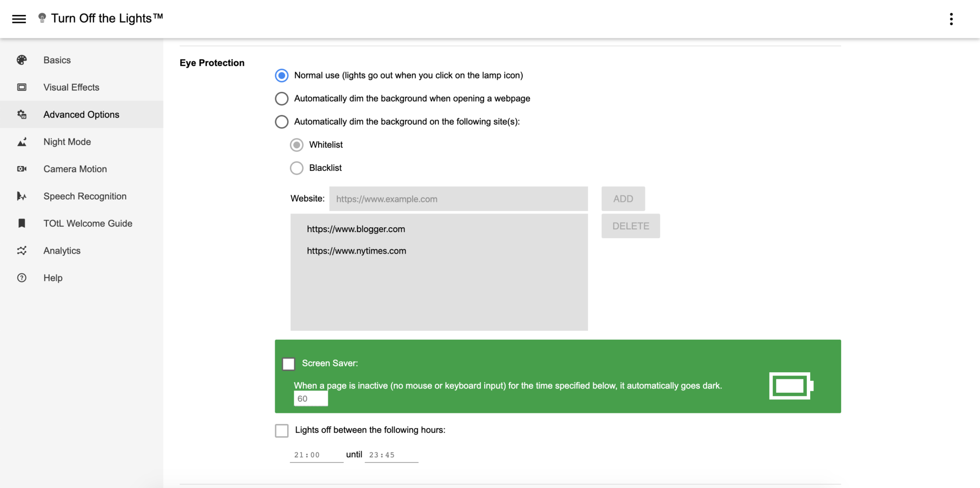
Task: Open the Help page
Action: pos(81,278)
